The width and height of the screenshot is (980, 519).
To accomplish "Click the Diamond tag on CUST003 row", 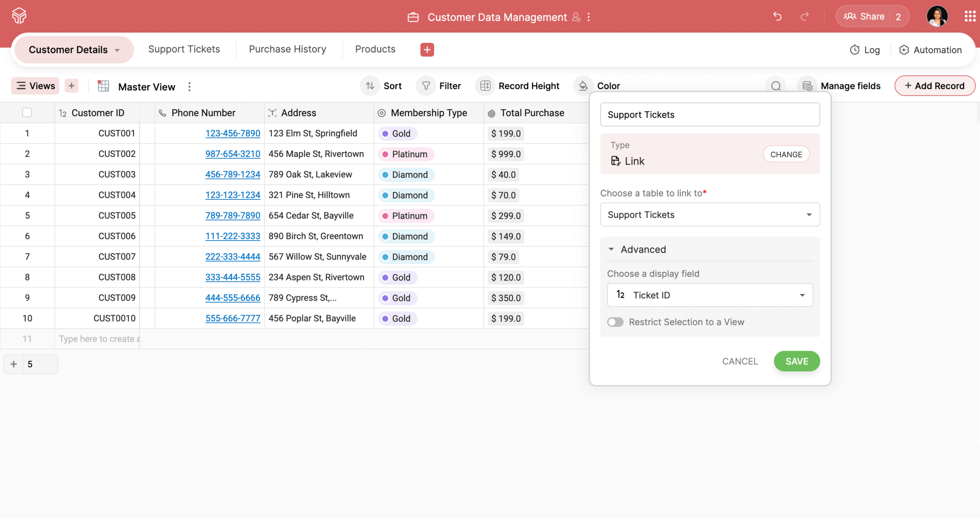I will [406, 175].
